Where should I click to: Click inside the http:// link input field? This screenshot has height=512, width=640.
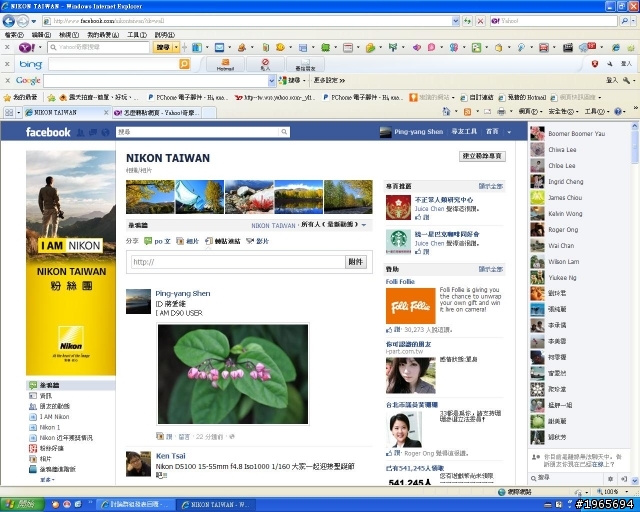point(238,262)
